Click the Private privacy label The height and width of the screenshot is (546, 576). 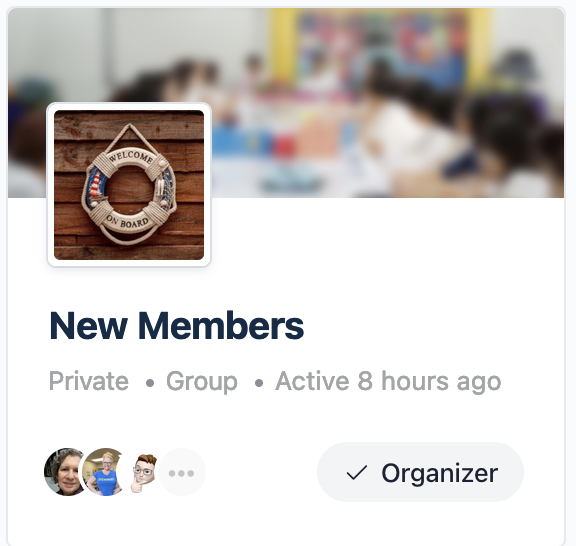click(89, 381)
